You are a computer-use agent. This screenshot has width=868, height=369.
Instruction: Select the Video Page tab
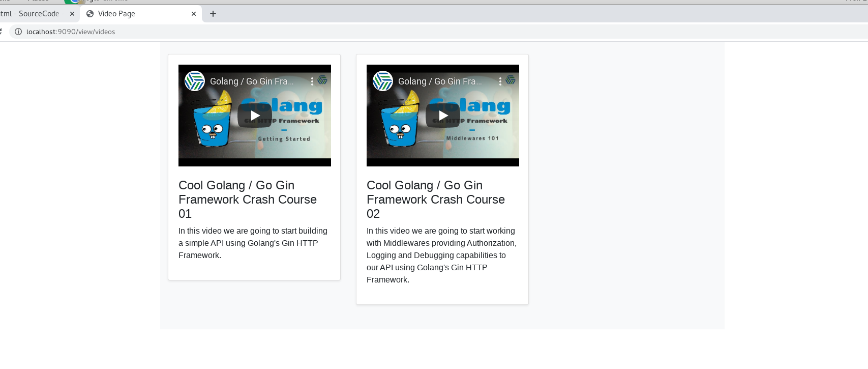[x=140, y=14]
